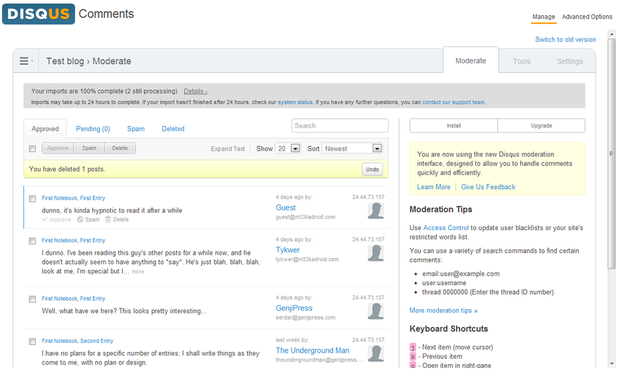Select Manage in the top navigation
The width and height of the screenshot is (620, 376).
[x=543, y=17]
